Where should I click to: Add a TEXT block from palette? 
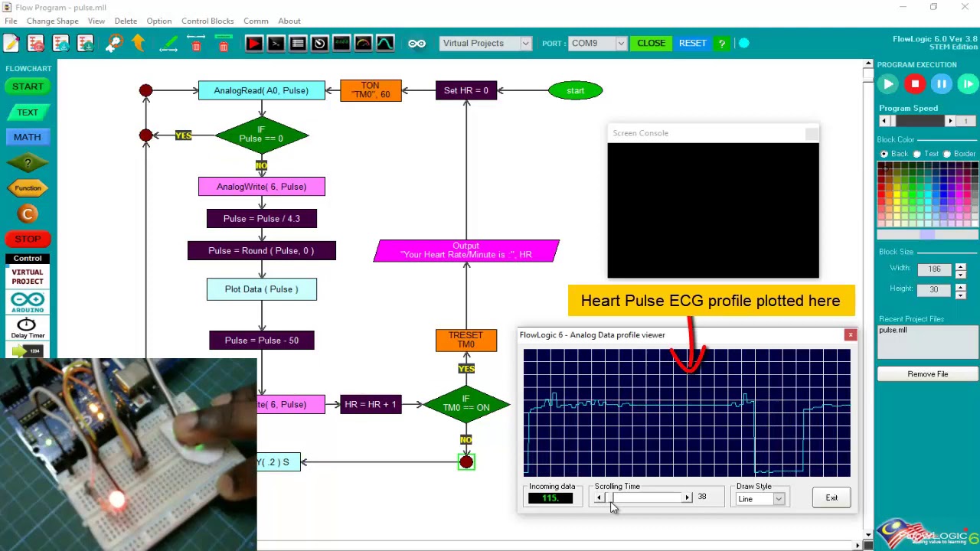pyautogui.click(x=28, y=112)
